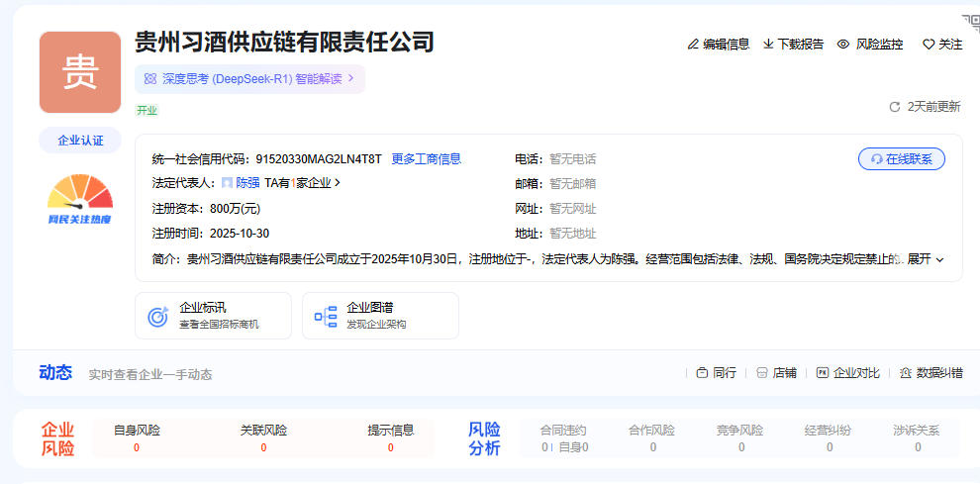Click the DeepSeek atom icon
980x484 pixels.
(150, 79)
